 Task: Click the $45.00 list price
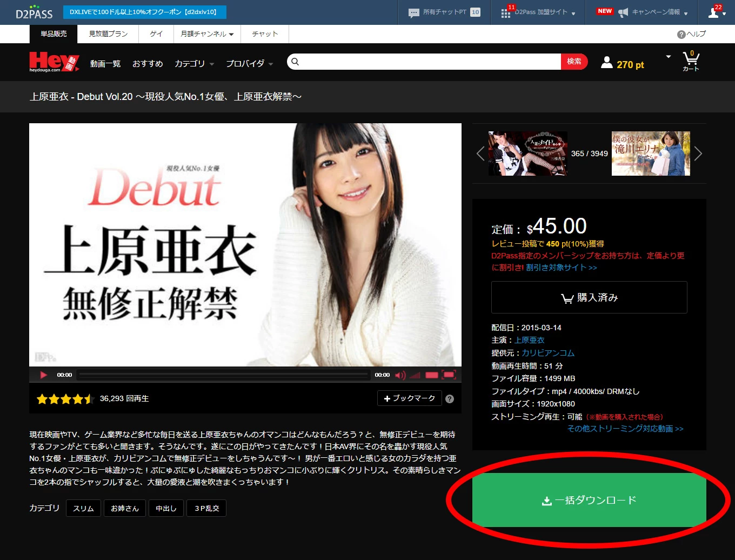557,226
